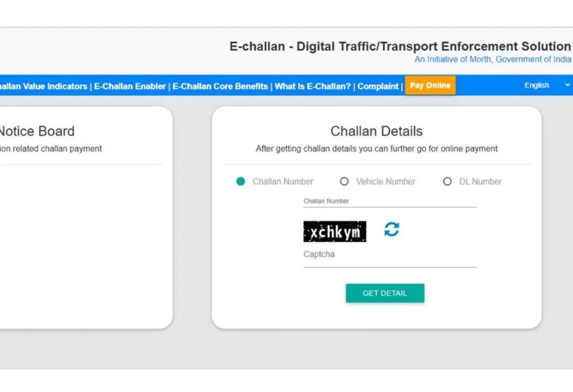
Task: Select the Challan Number radio option
Action: (x=241, y=181)
